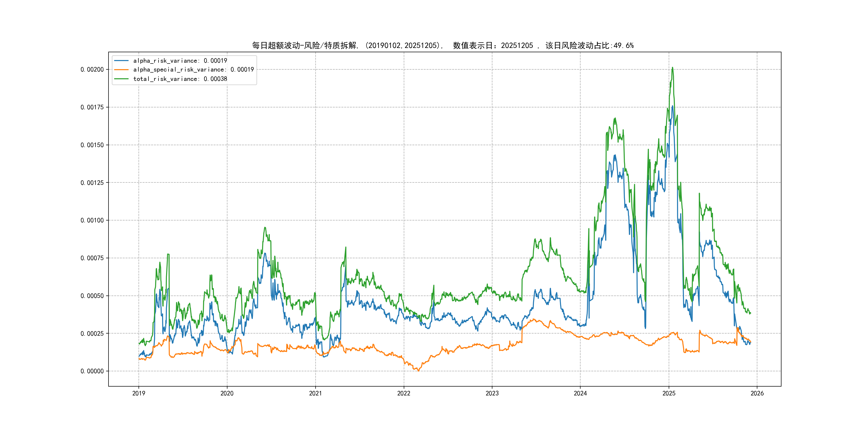Click the 0.00100 y-axis tick label
This screenshot has height=434, width=868.
click(x=92, y=220)
